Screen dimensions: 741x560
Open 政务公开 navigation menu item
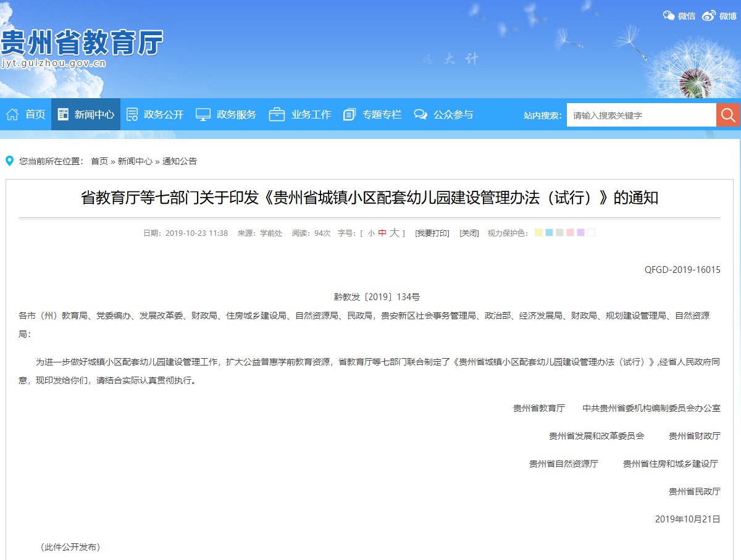tap(164, 114)
